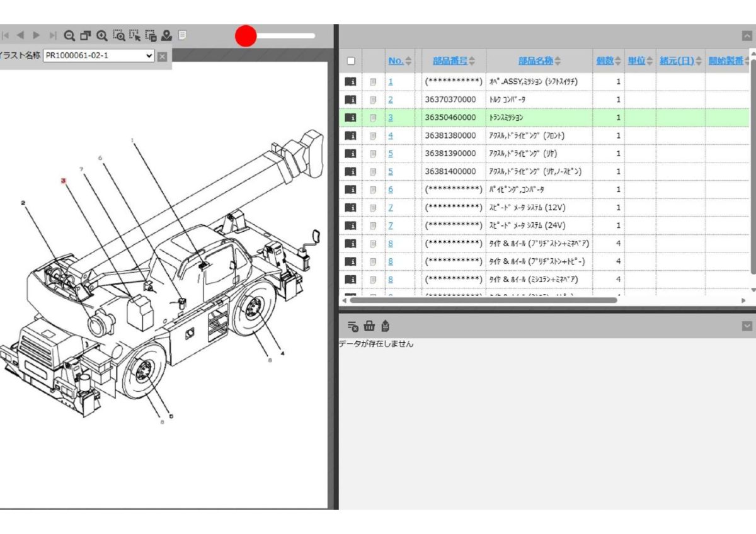Click the dashed-box copy selection icon

[151, 36]
